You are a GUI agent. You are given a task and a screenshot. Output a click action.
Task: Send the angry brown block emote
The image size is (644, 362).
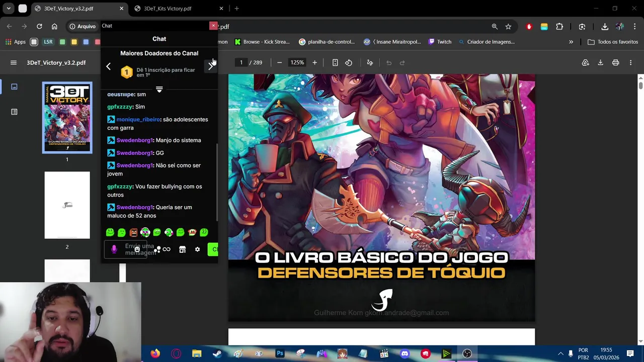point(133,232)
